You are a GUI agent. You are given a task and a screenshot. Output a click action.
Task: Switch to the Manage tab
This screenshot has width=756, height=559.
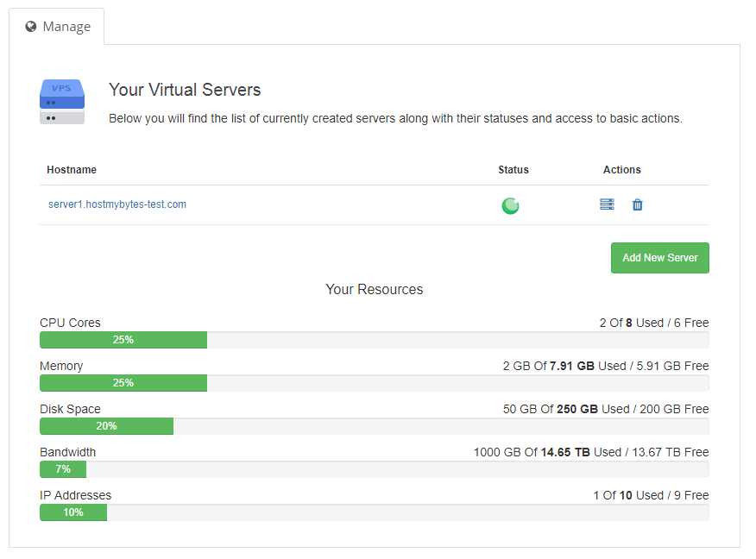pyautogui.click(x=57, y=27)
